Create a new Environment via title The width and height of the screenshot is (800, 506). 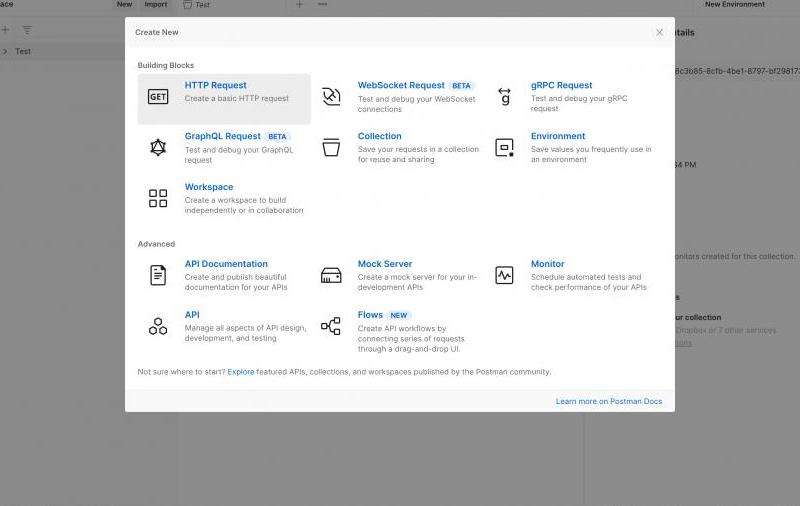pyautogui.click(x=558, y=136)
